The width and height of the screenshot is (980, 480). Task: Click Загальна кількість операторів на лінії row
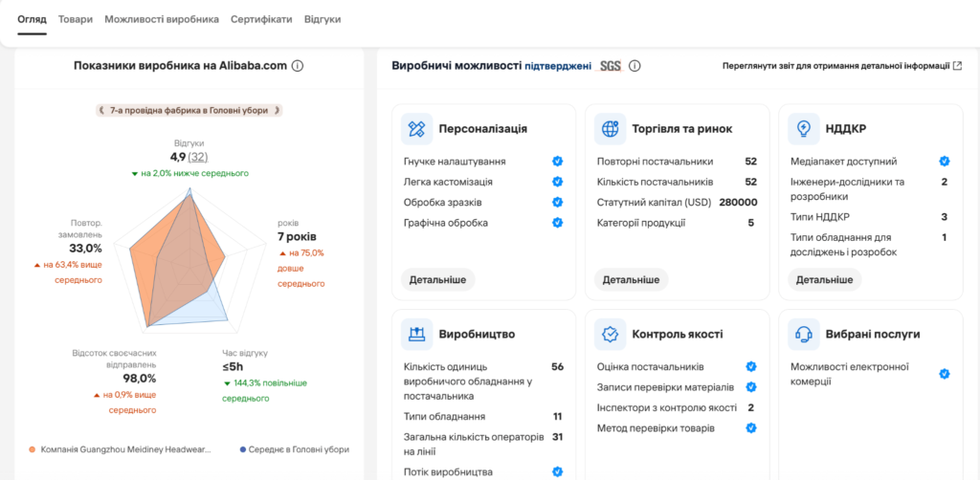pyautogui.click(x=483, y=444)
